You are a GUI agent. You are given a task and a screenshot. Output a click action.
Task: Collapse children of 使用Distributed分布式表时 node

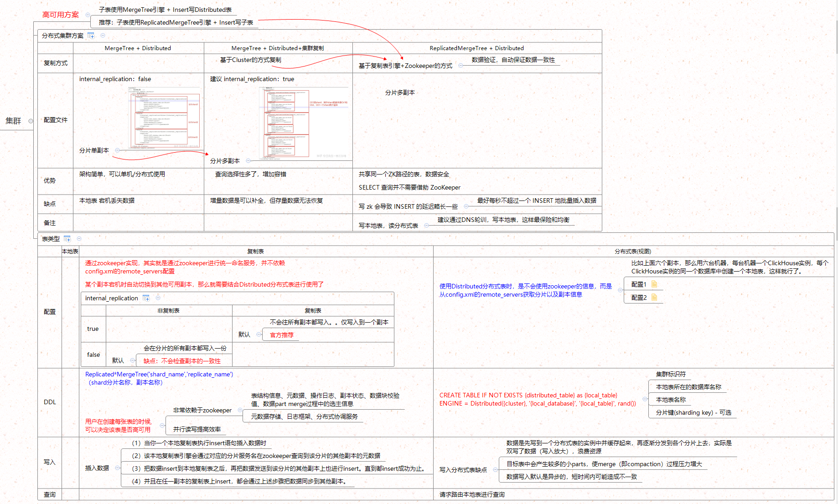[620, 290]
